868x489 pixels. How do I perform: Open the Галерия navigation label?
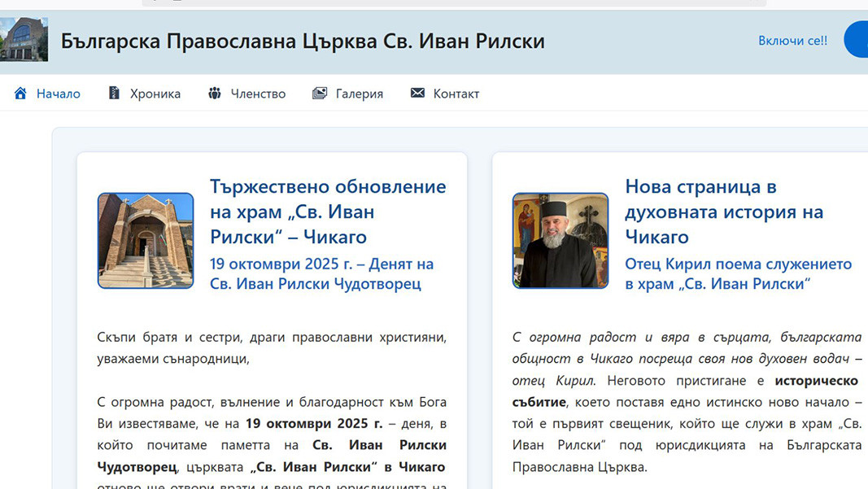[359, 94]
